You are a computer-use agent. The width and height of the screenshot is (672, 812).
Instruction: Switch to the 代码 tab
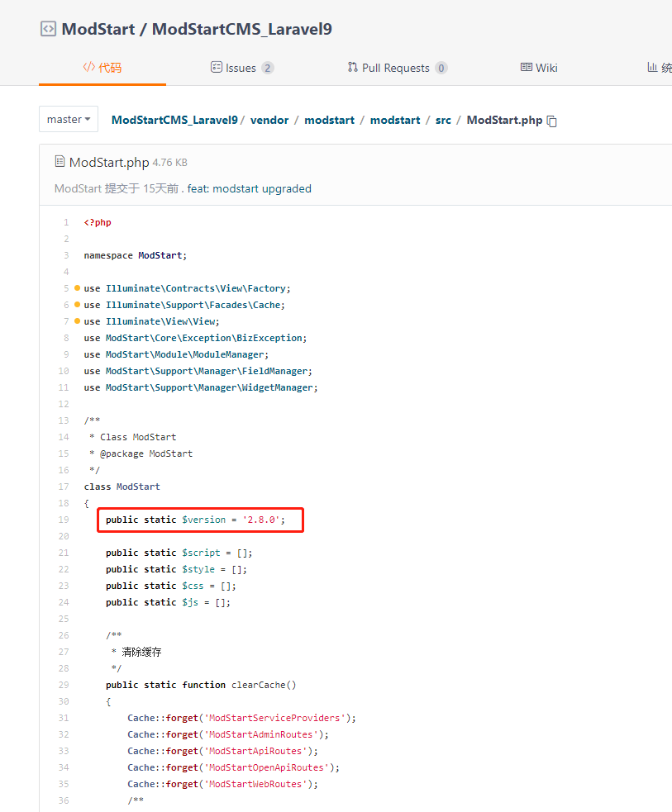pyautogui.click(x=102, y=67)
